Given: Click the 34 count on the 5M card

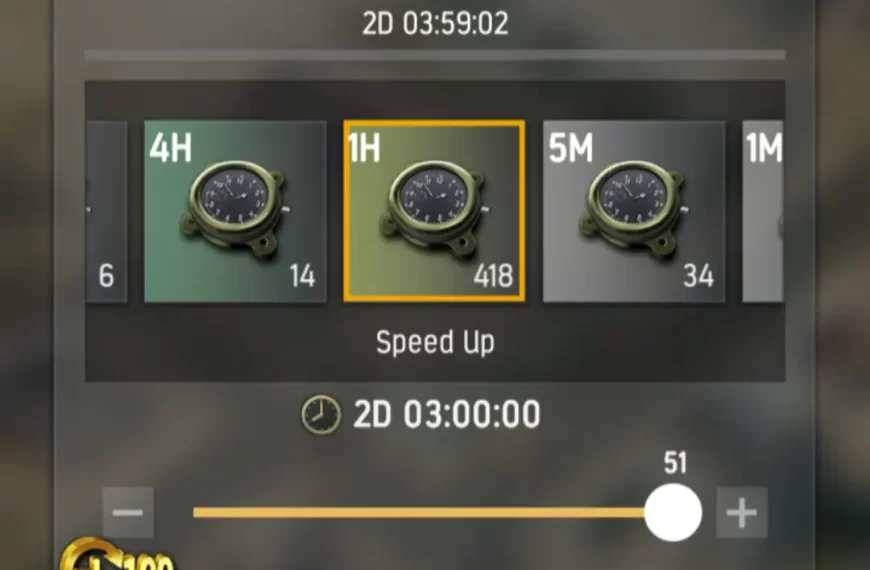Looking at the screenshot, I should tap(698, 275).
